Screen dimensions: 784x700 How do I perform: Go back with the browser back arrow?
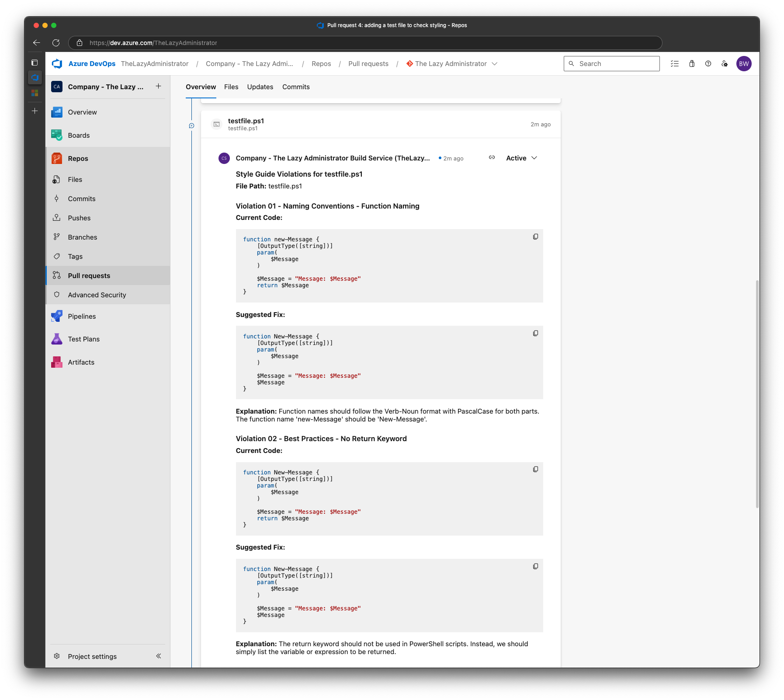coord(37,43)
